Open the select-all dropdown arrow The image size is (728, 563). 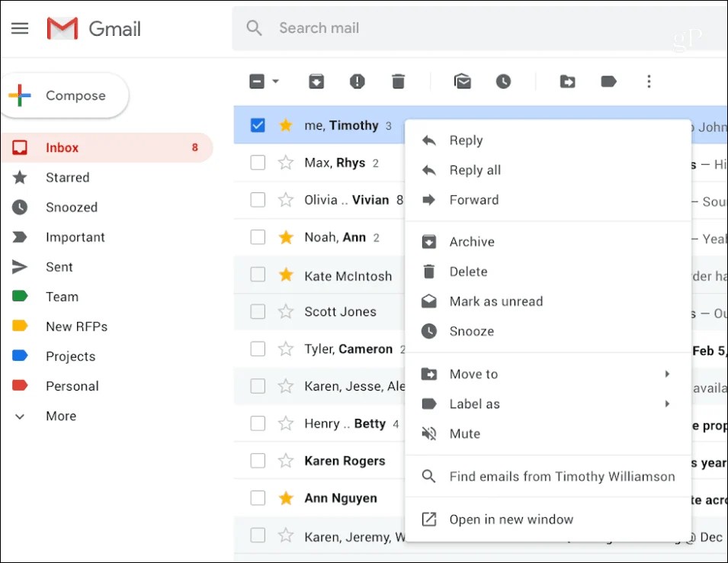coord(274,81)
